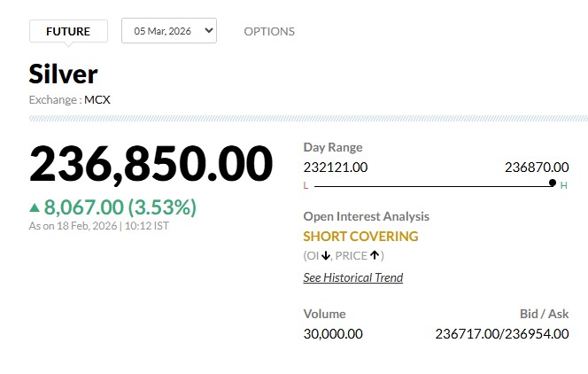Click the black day range marker dot
The image size is (588, 374).
click(553, 183)
